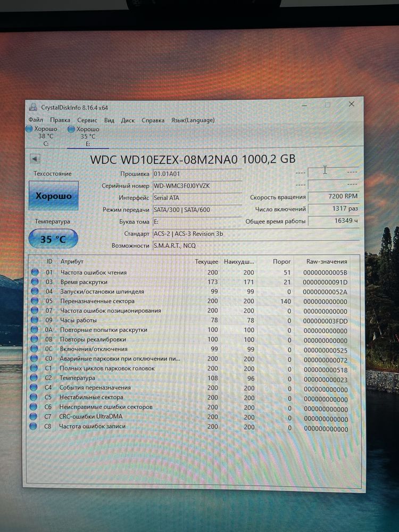This screenshot has height=532, width=399.
Task: Click status circle for attribute C4
Action: (x=34, y=387)
